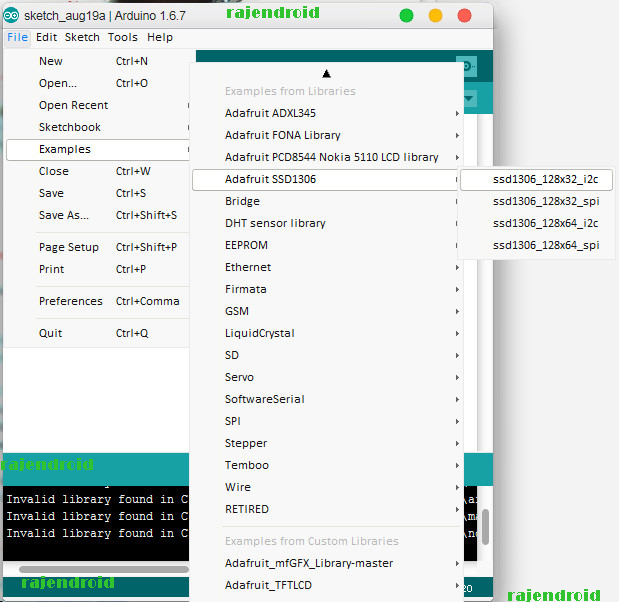The height and width of the screenshot is (602, 619).
Task: Choose Close from File menu
Action: point(98,171)
